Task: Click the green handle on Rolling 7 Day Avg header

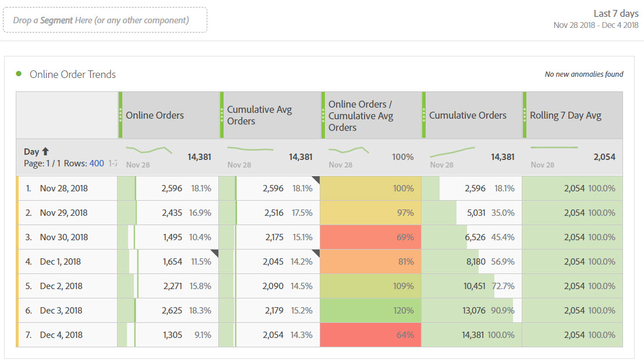Action: (x=525, y=115)
